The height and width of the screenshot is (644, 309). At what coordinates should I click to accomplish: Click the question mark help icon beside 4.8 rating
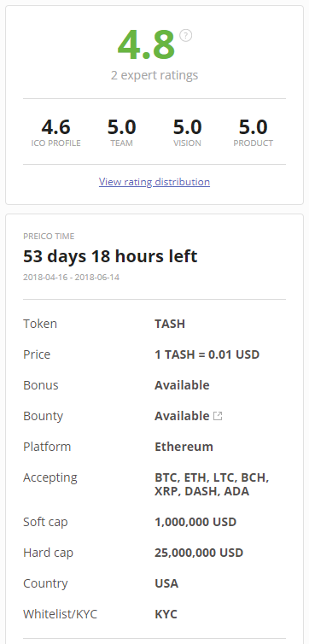pos(185,35)
